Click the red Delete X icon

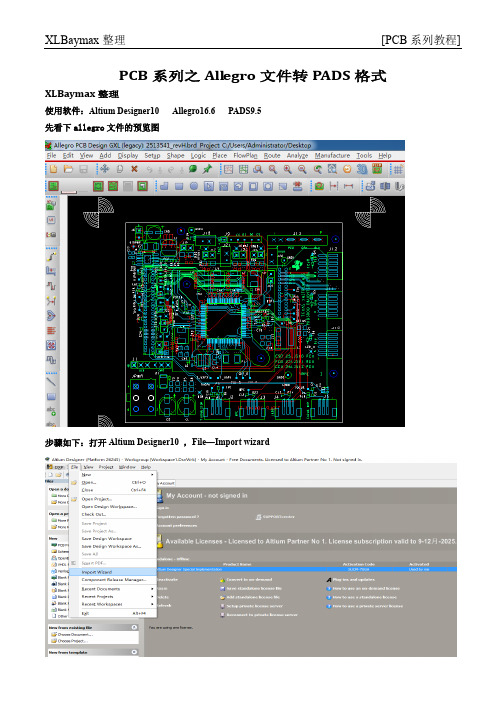[134, 169]
